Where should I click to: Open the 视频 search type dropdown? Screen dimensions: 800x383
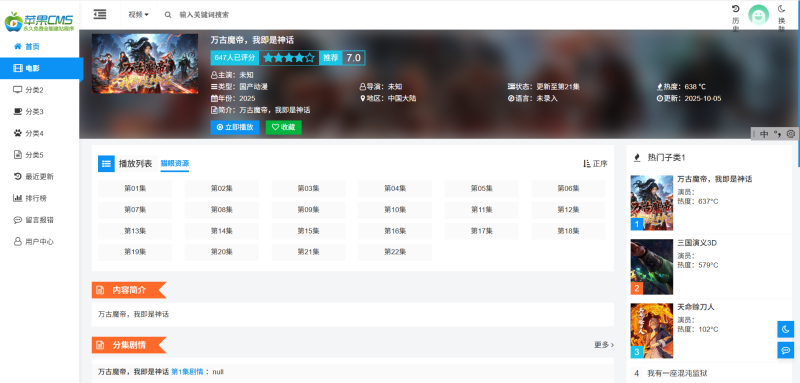point(138,15)
